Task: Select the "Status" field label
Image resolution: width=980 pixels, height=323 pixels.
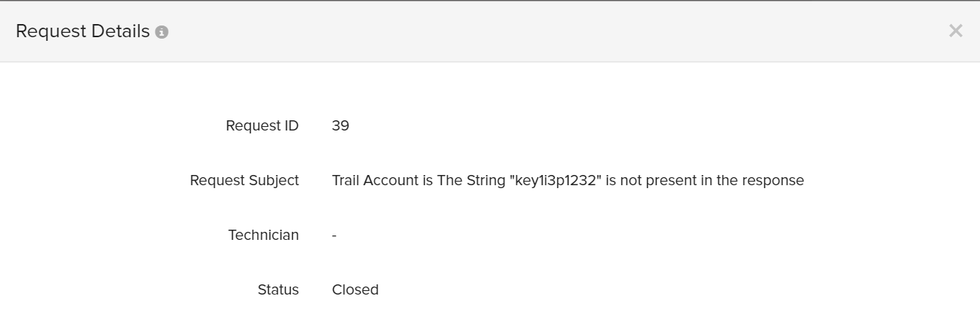Action: pos(278,289)
